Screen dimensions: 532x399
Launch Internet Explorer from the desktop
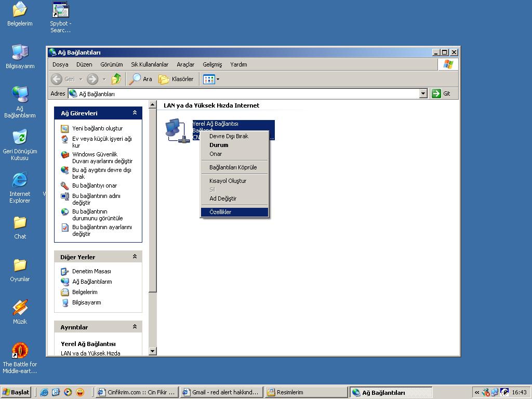[20, 188]
